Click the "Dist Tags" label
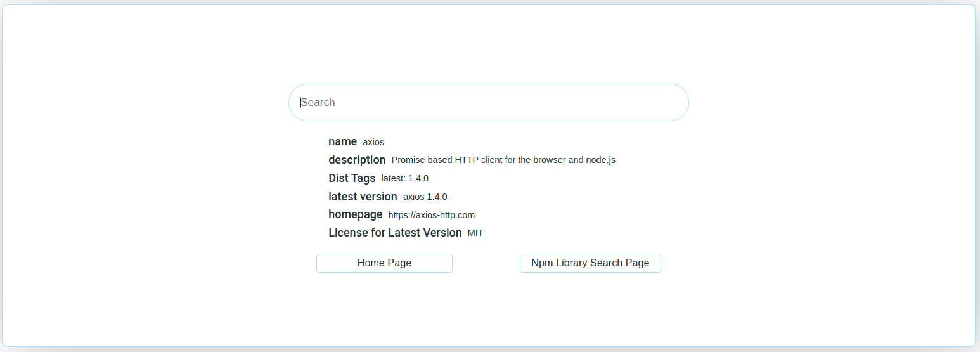This screenshot has height=352, width=980. pos(352,178)
